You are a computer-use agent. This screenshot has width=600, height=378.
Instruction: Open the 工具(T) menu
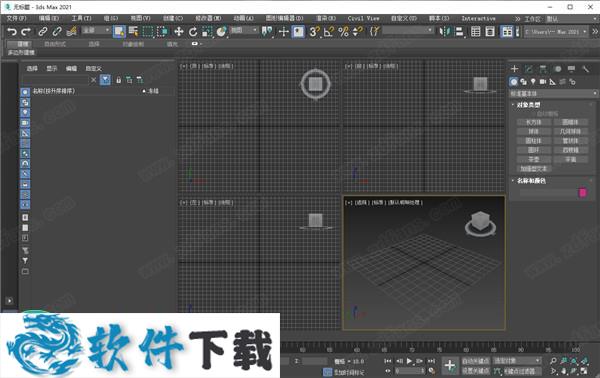click(81, 18)
